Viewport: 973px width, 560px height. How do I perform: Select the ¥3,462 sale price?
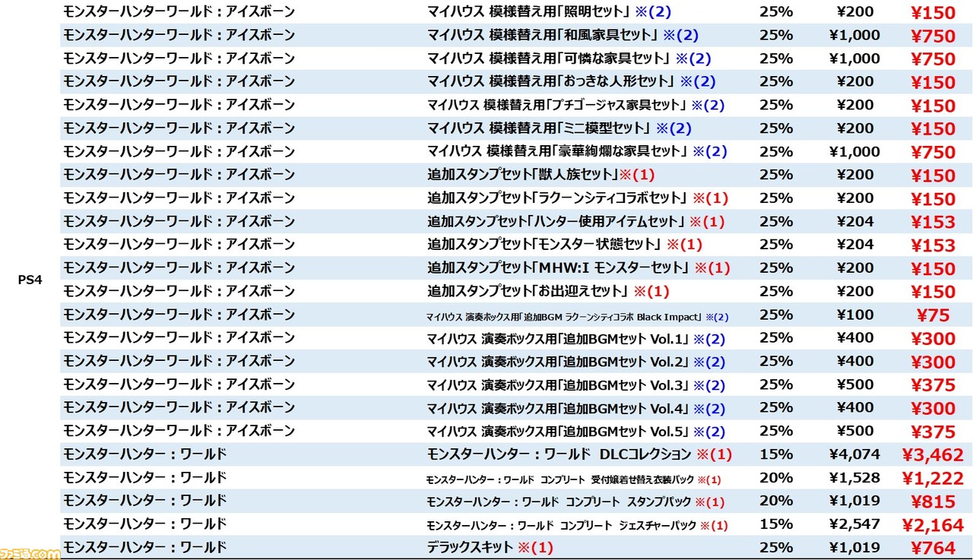[x=932, y=455]
